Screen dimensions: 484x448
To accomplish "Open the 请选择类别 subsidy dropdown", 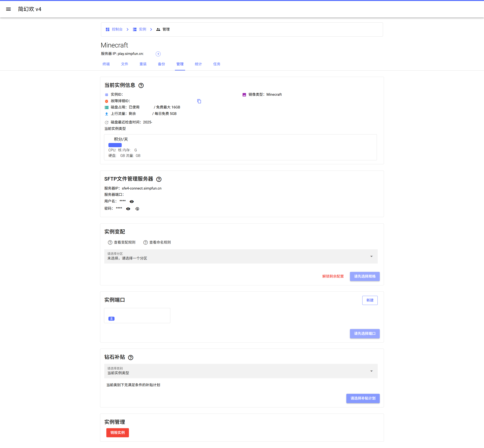I will coord(241,371).
